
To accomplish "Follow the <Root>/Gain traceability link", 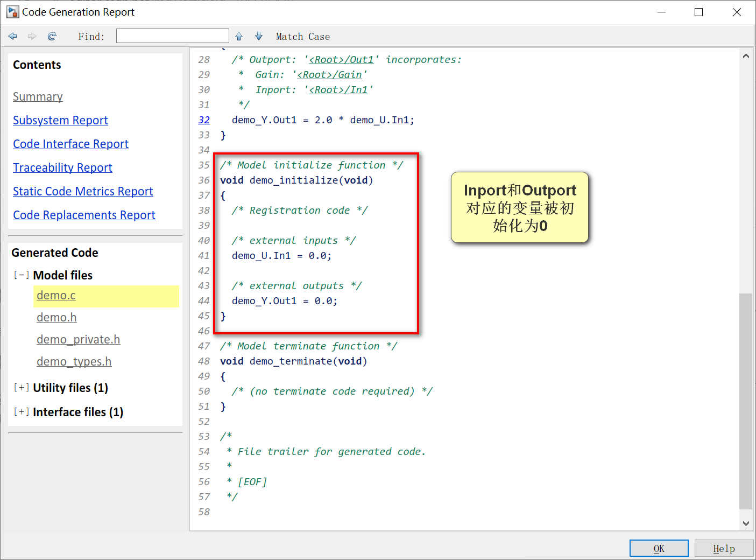I will tap(329, 75).
